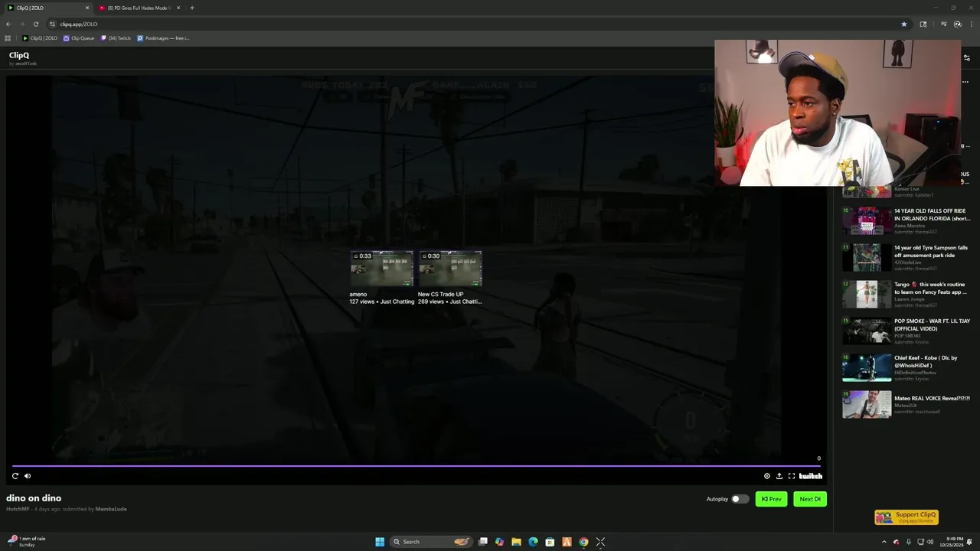Select queue item '14 year old Tyre Sampson falls'
This screenshot has width=980, height=551.
pyautogui.click(x=906, y=257)
